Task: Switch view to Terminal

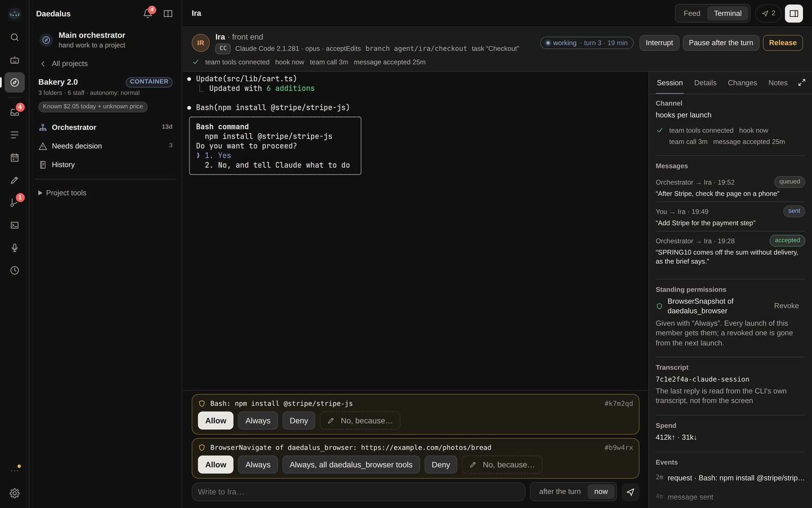Action: (728, 13)
